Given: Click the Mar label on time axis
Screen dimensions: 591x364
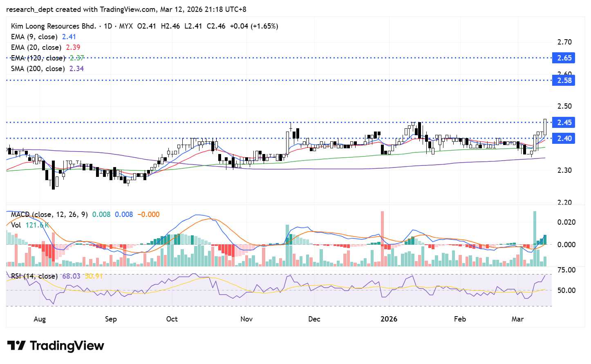Looking at the screenshot, I should point(517,319).
